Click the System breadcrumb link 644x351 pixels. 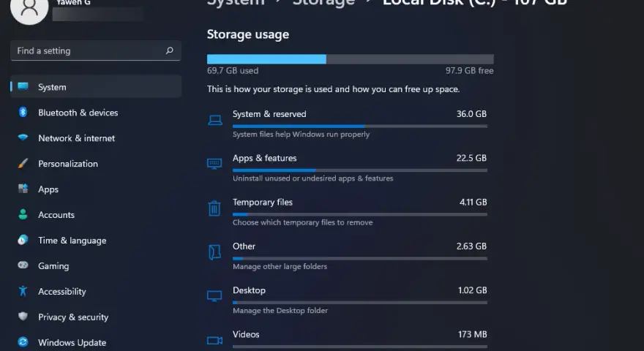pos(236,2)
